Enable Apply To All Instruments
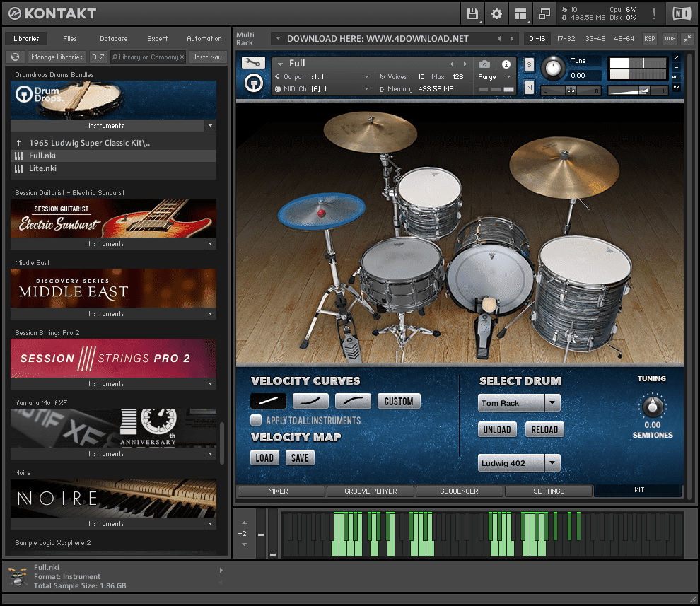Screen dimensions: 700x606 255,420
